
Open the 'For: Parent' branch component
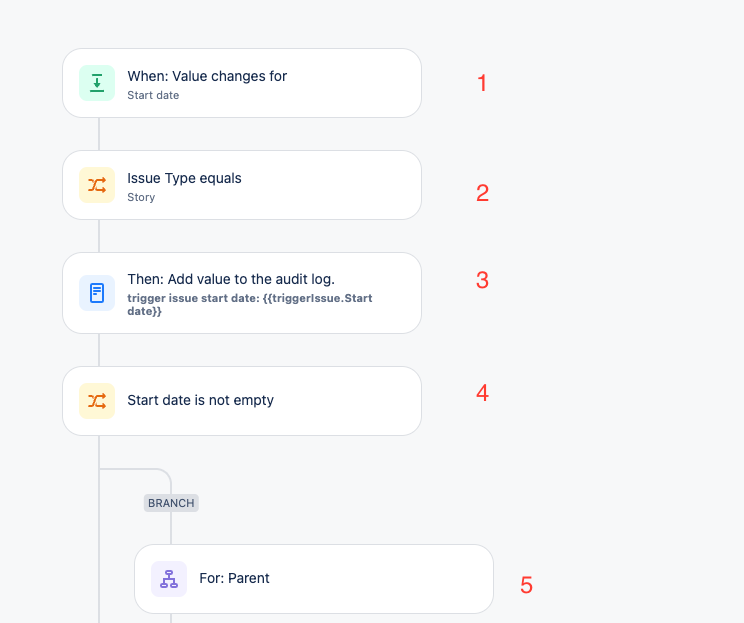pos(314,579)
